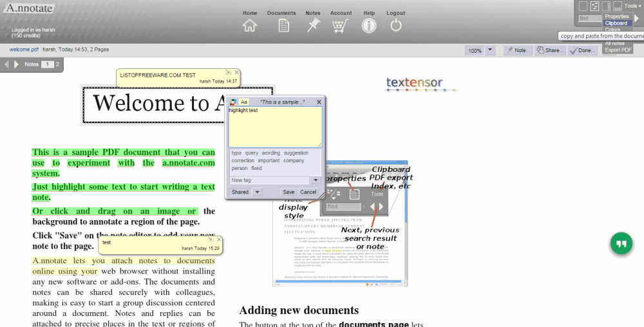Close the LISTOFFREEWARE.COM TEST note
This screenshot has height=327, width=644.
[236, 72]
